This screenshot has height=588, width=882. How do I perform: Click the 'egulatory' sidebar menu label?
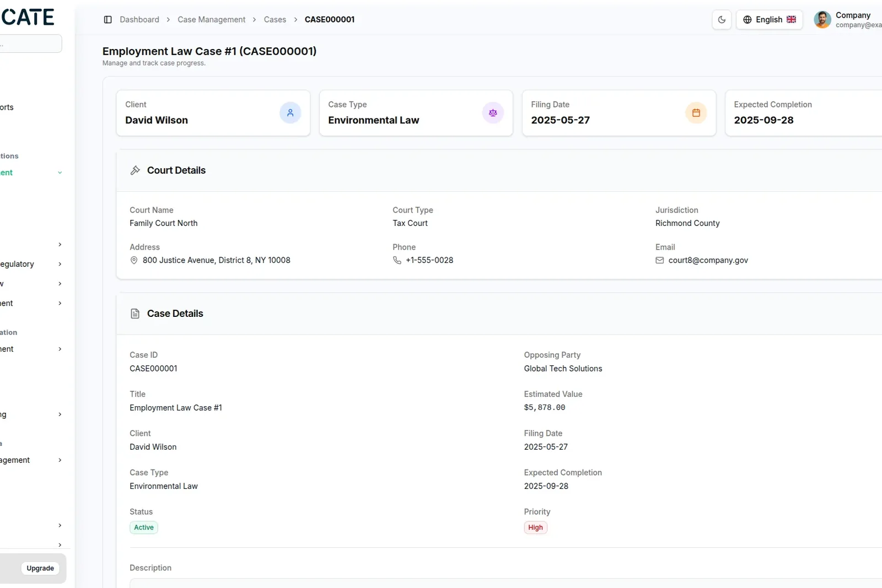tap(17, 264)
